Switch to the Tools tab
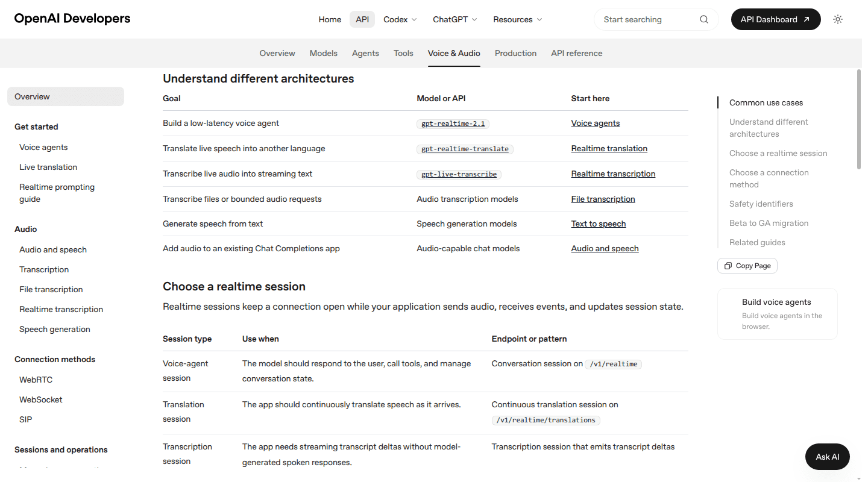The height and width of the screenshot is (482, 868). [x=403, y=53]
